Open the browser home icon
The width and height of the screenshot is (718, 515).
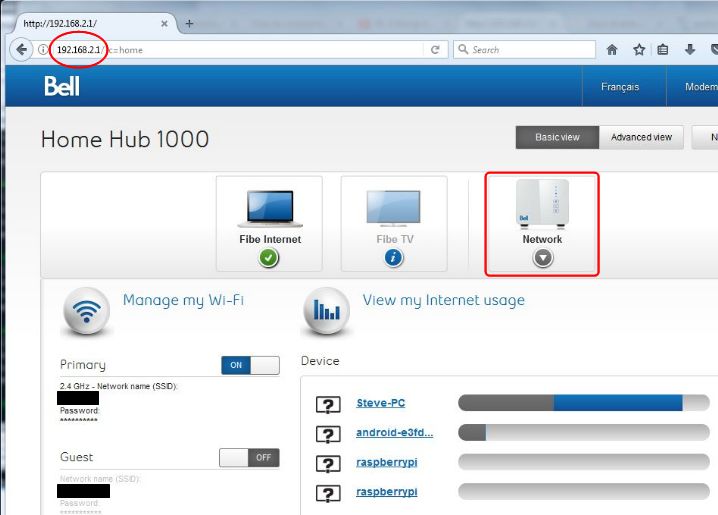(612, 49)
